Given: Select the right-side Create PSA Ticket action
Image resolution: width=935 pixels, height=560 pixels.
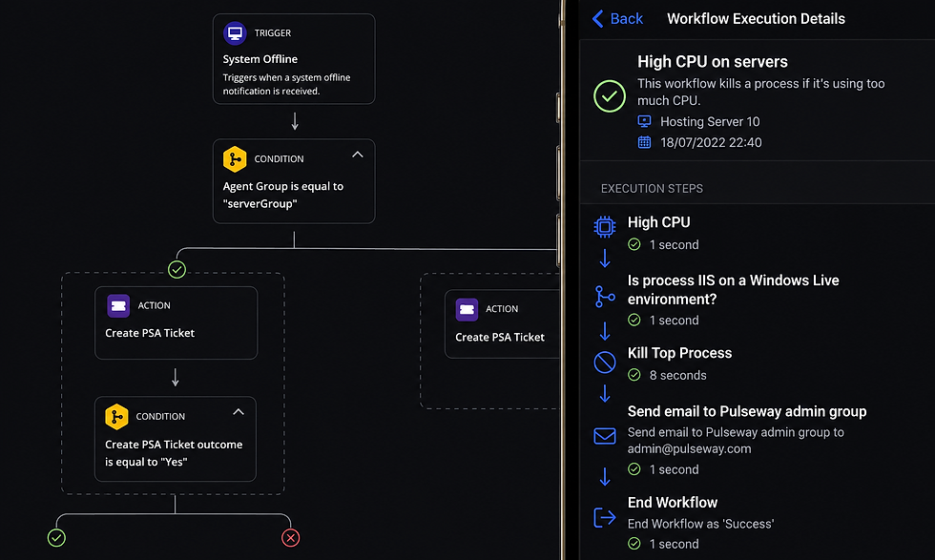Looking at the screenshot, I should tap(503, 323).
